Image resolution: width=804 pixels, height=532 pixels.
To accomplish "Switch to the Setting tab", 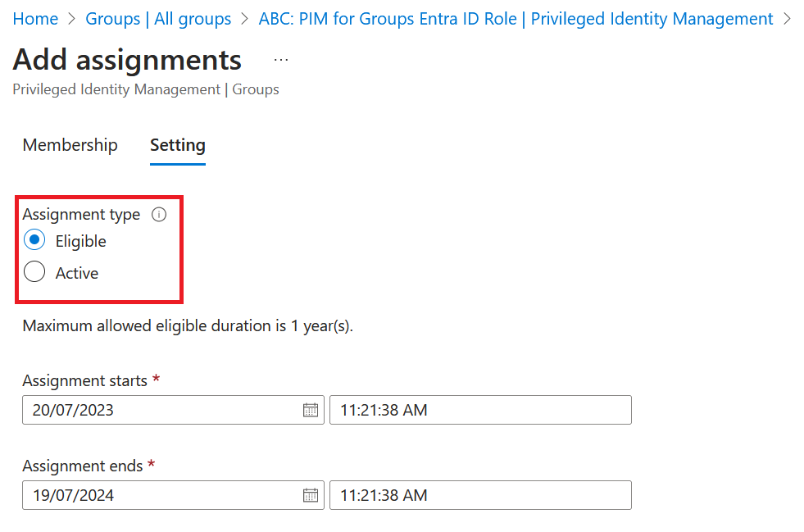I will (177, 145).
